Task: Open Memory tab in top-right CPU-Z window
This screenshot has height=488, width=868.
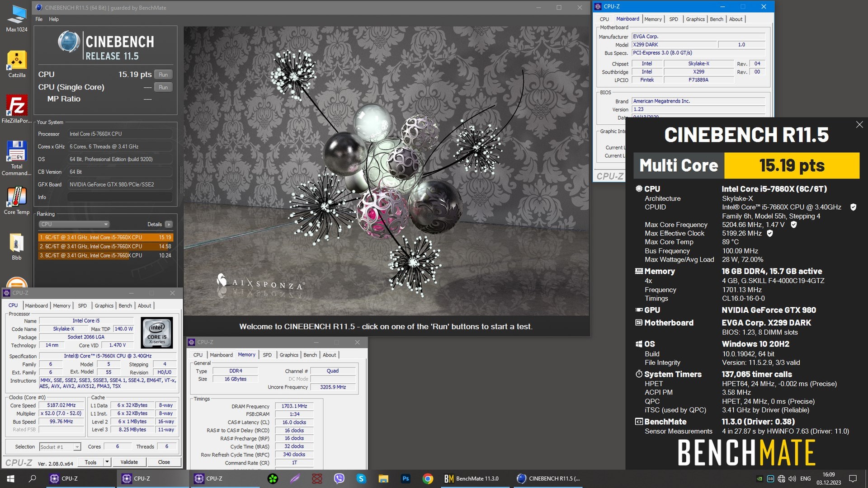Action: click(x=653, y=19)
